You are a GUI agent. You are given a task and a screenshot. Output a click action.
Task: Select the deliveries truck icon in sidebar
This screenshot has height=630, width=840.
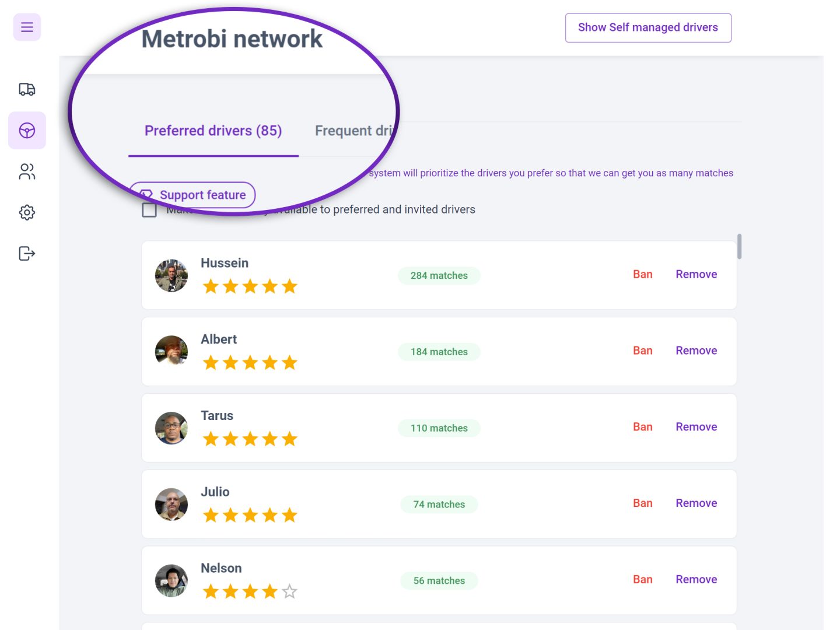coord(27,90)
